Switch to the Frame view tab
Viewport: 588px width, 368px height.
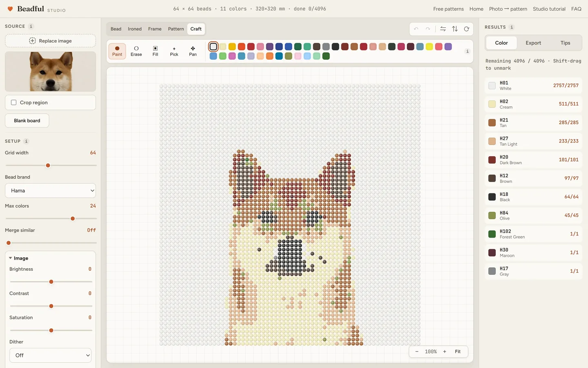[x=155, y=29]
